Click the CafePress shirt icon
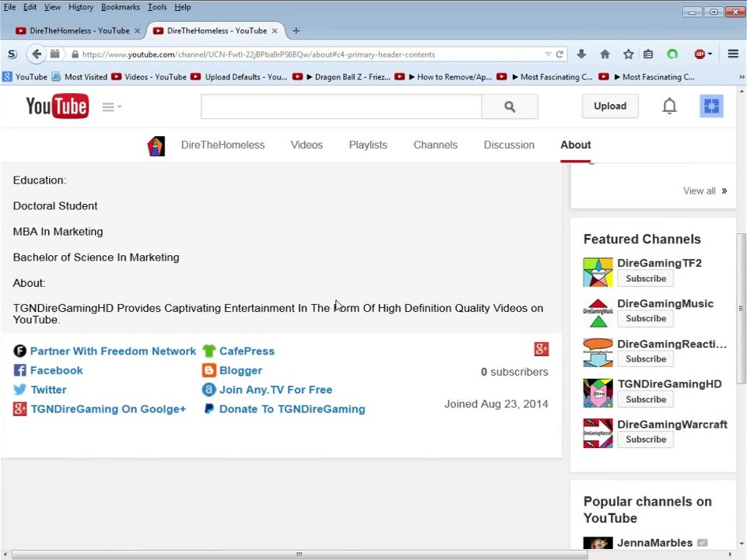The width and height of the screenshot is (747, 560). [x=209, y=351]
